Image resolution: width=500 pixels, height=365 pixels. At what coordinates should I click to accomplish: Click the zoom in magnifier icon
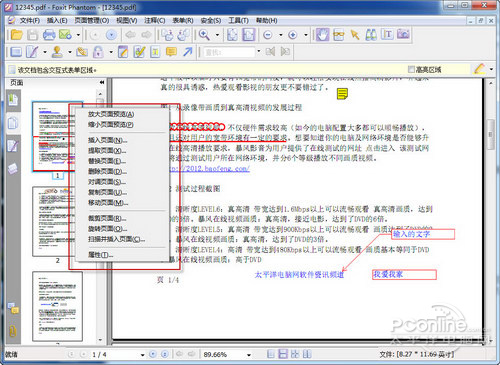204,35
